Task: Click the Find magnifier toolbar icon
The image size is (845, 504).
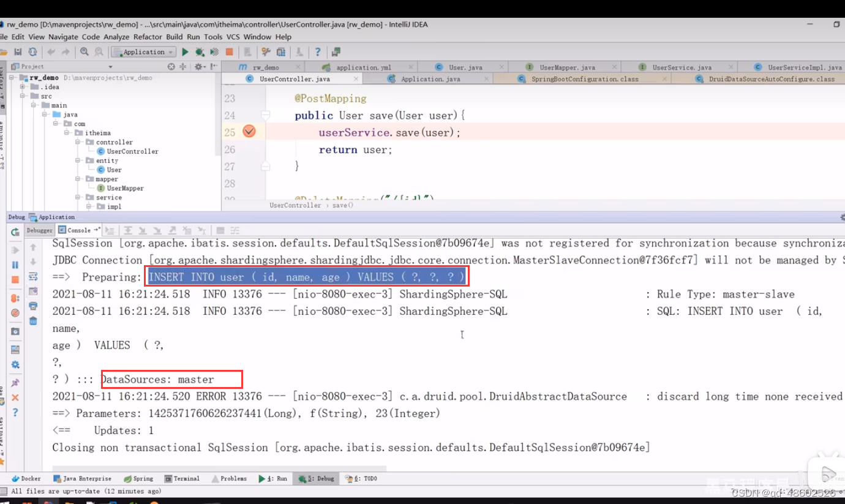Action: (x=84, y=52)
